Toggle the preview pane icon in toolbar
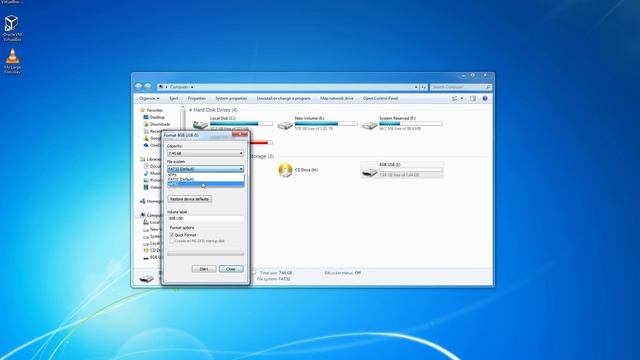The image size is (640, 360). (473, 98)
